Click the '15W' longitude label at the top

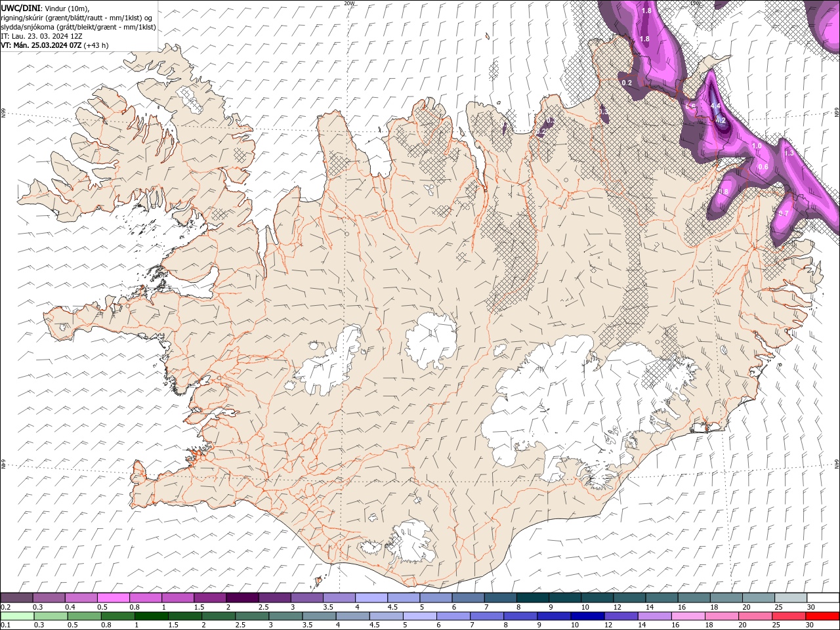pos(696,3)
